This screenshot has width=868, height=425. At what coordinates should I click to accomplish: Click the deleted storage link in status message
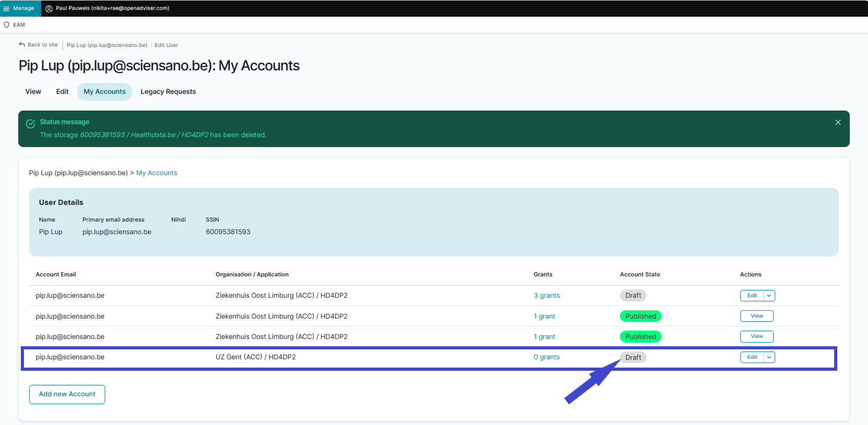coord(144,135)
